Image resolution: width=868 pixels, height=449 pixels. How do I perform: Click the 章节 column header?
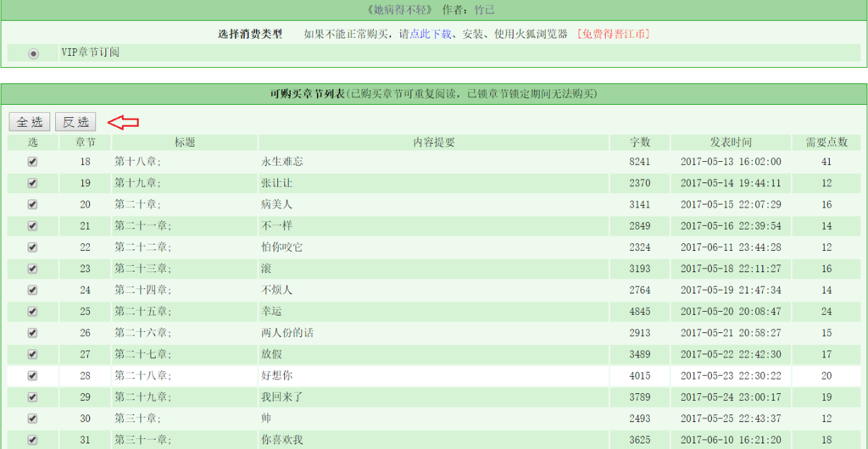(x=86, y=142)
